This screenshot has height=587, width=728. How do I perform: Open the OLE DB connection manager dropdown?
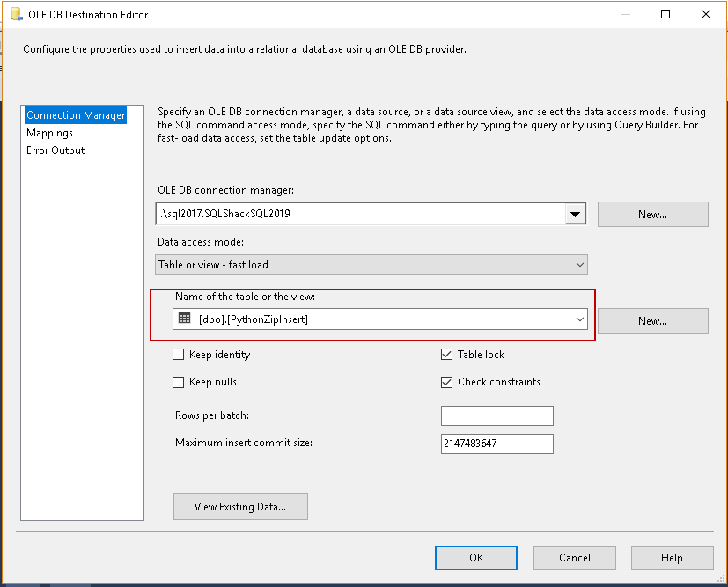pos(576,214)
